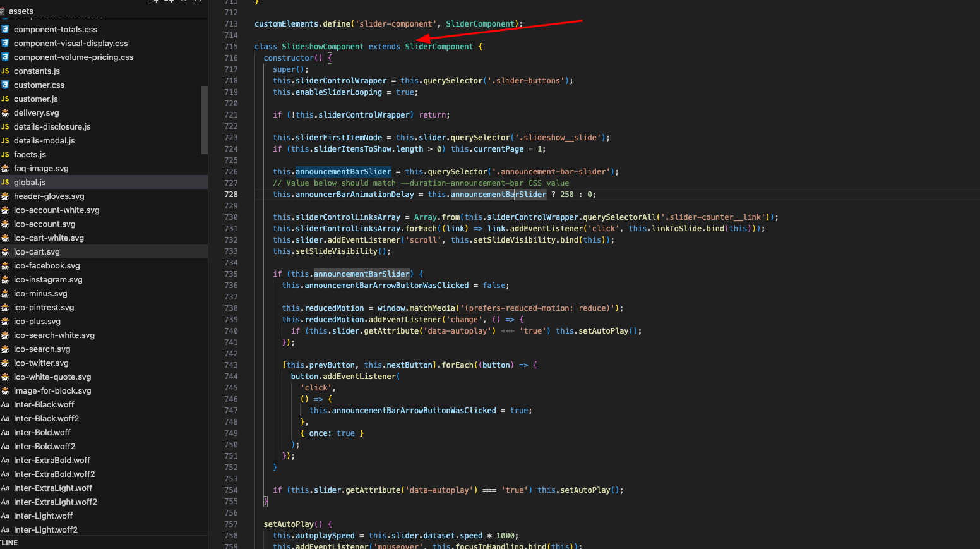Select the Inter-ExtraLight.woff2 file
Image resolution: width=980 pixels, height=549 pixels.
tap(56, 502)
